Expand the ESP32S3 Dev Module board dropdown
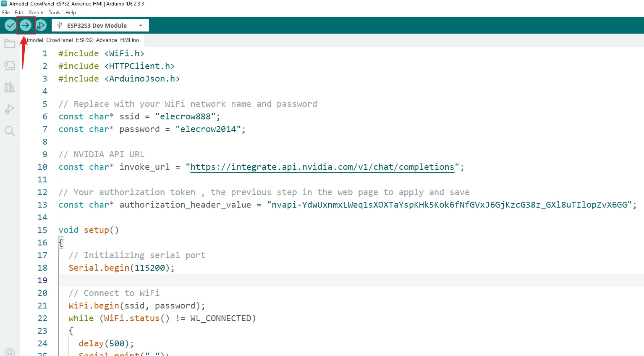Viewport: 644px width, 356px height. 97,26
